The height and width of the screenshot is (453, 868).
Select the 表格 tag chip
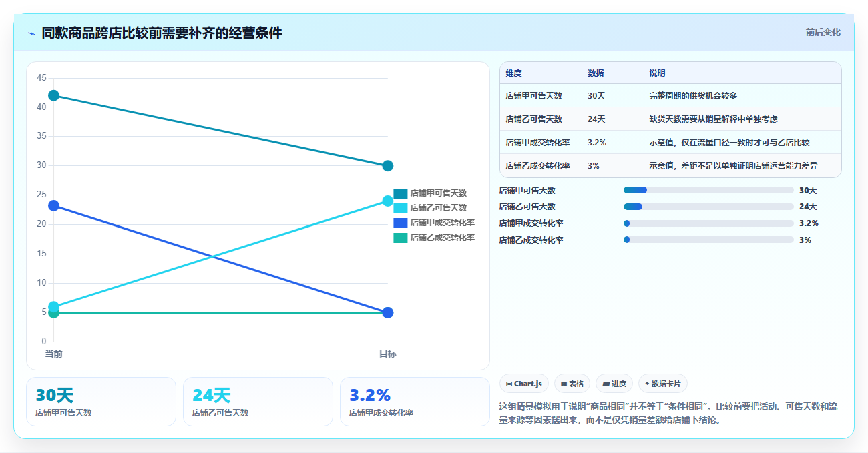[572, 384]
